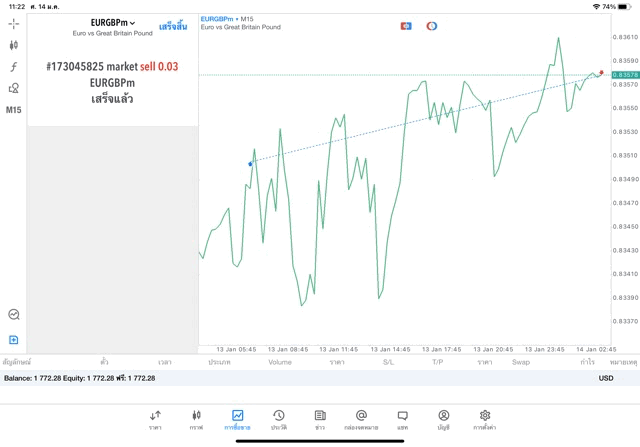This screenshot has height=447, width=640.
Task: Tap the 0.83370 price axis label
Action: 625,321
